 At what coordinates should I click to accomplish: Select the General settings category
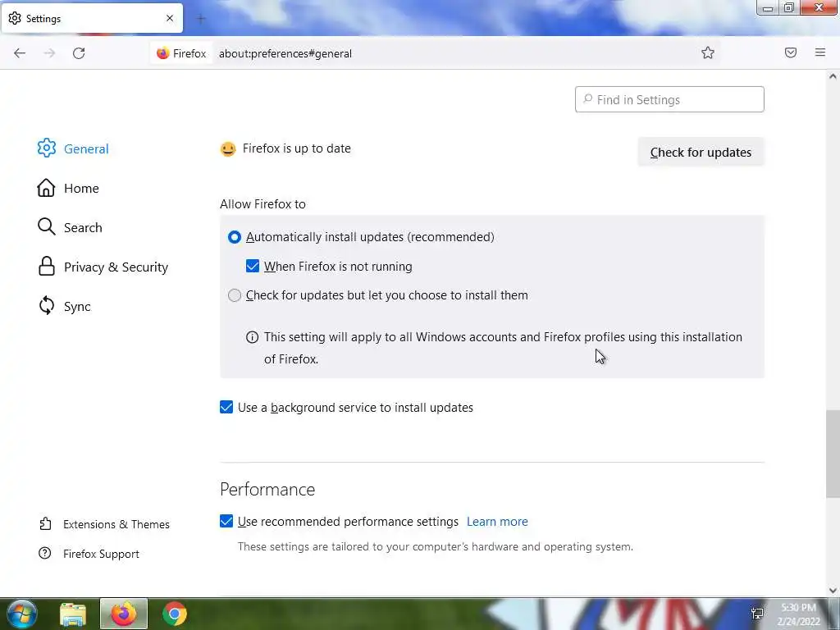(73, 148)
